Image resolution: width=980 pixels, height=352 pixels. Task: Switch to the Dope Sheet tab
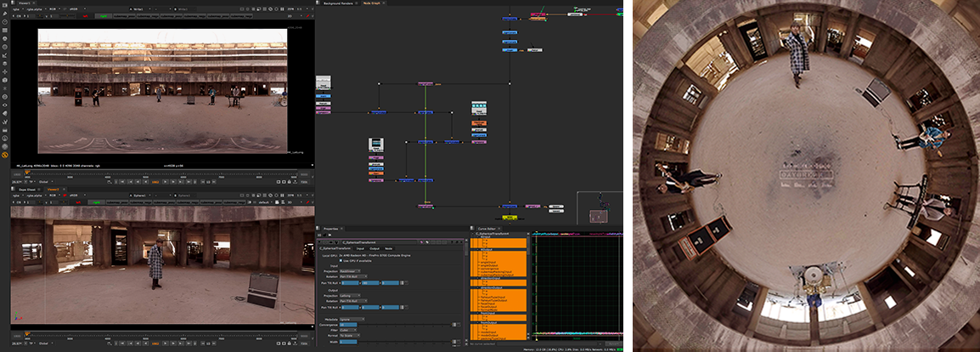point(27,190)
